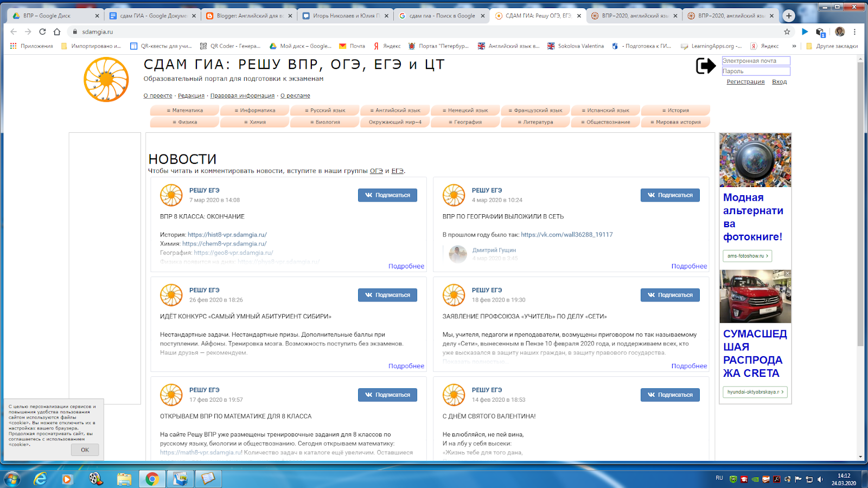Open the Русский язык subject menu
This screenshot has width=868, height=488.
[325, 111]
